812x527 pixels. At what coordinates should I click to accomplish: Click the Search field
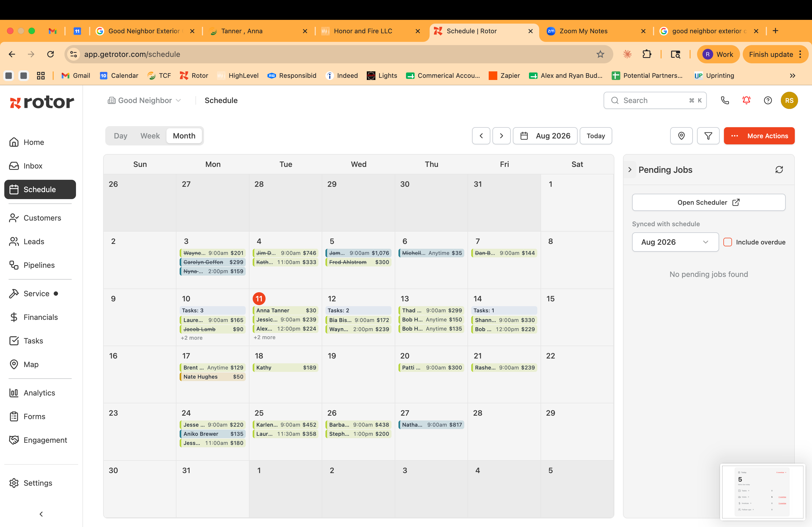pyautogui.click(x=655, y=100)
